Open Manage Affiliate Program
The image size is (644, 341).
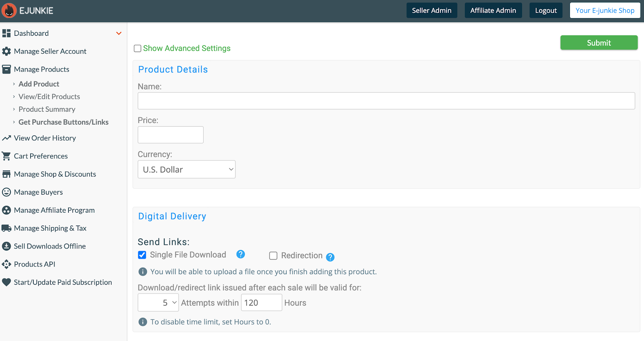tap(54, 210)
